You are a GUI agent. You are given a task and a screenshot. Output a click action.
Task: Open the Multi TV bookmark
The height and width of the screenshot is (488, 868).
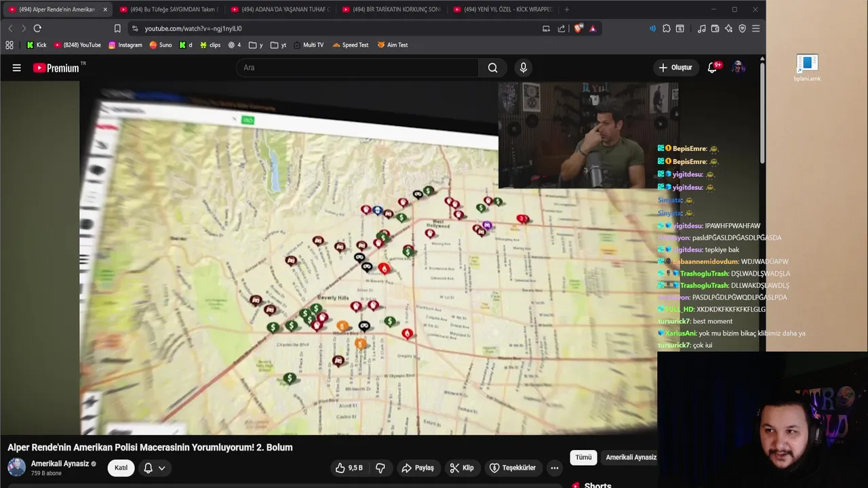coord(309,45)
